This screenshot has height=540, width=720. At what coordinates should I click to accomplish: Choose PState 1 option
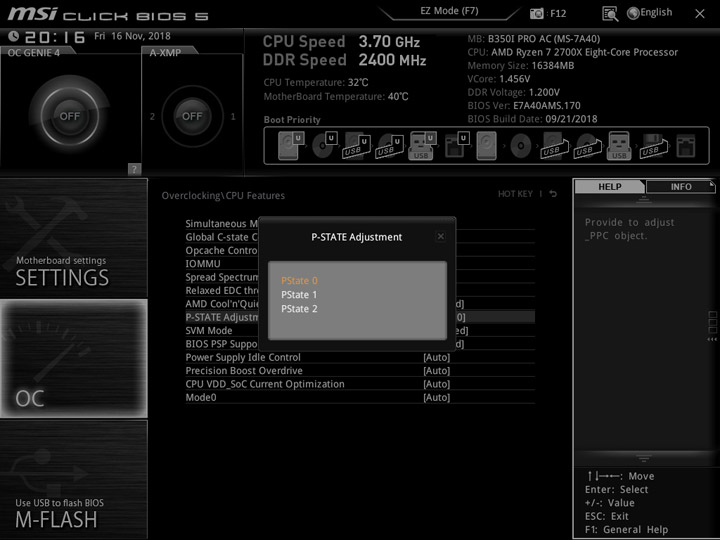pos(299,294)
